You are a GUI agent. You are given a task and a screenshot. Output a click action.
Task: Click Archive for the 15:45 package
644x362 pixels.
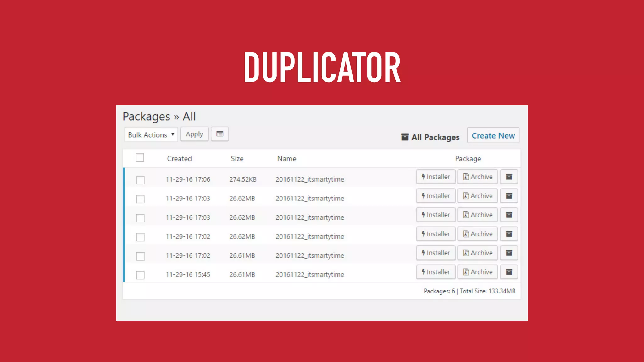(477, 272)
